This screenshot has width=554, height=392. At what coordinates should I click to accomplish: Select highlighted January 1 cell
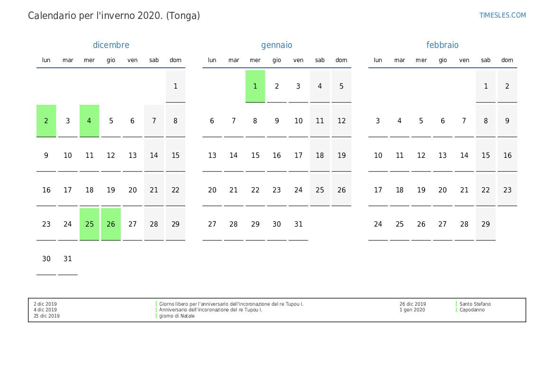[255, 86]
